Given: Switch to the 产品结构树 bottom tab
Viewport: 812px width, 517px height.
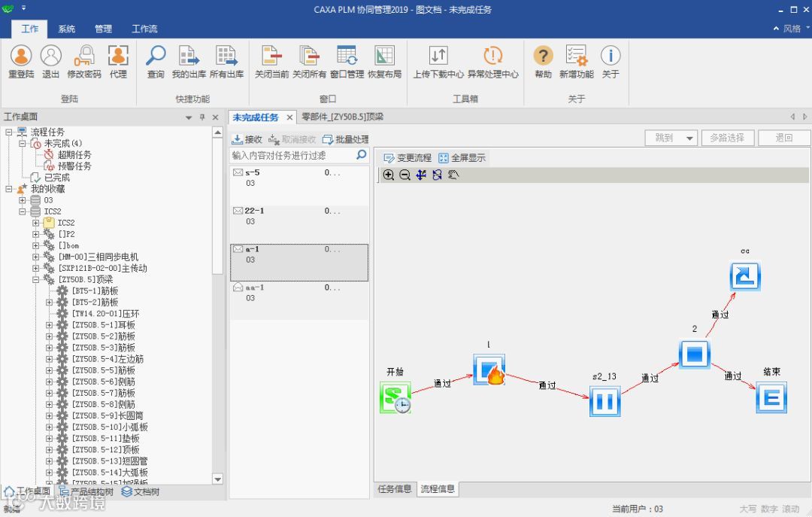Looking at the screenshot, I should (x=87, y=491).
